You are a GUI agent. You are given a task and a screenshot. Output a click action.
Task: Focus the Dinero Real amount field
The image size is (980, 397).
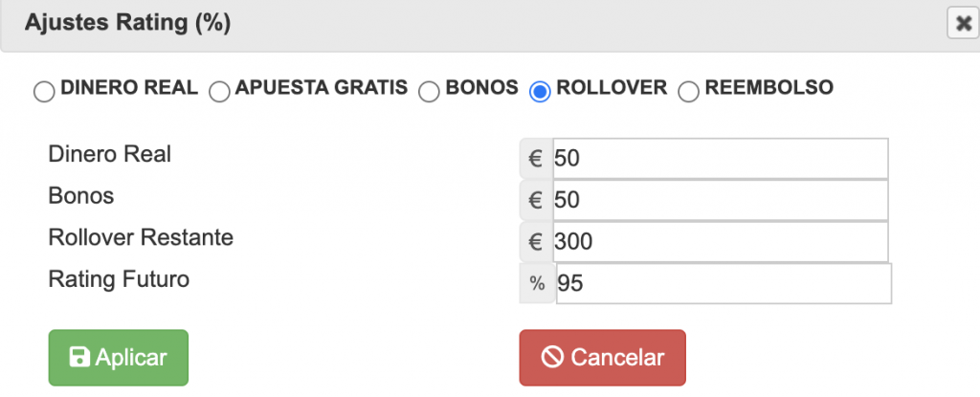point(720,159)
